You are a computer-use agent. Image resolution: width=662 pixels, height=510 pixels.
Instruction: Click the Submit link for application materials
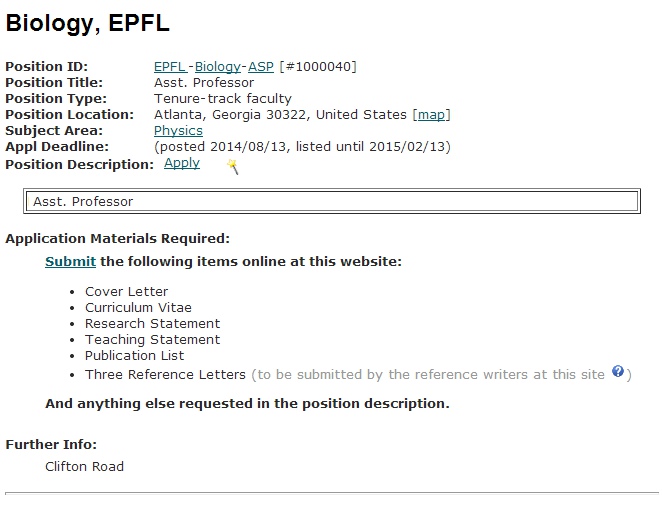point(71,262)
